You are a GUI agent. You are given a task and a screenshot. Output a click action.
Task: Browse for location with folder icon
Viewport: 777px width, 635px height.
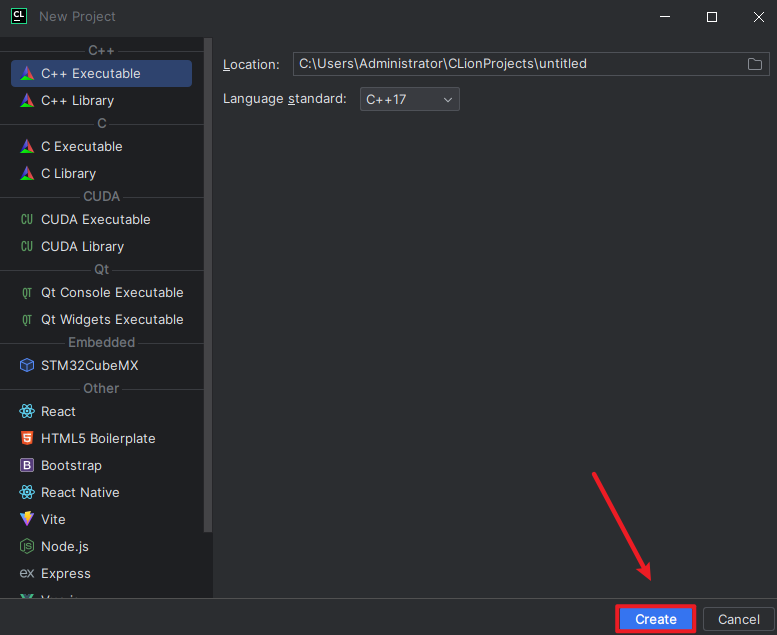click(755, 64)
